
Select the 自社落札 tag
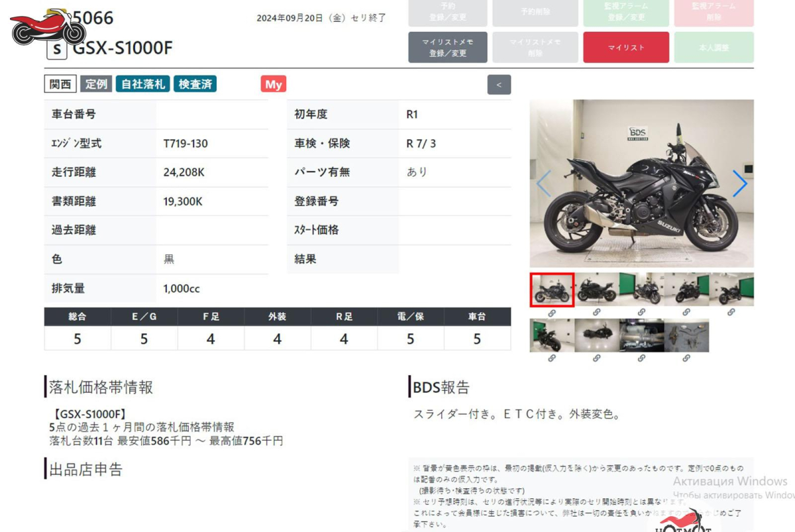pyautogui.click(x=143, y=84)
